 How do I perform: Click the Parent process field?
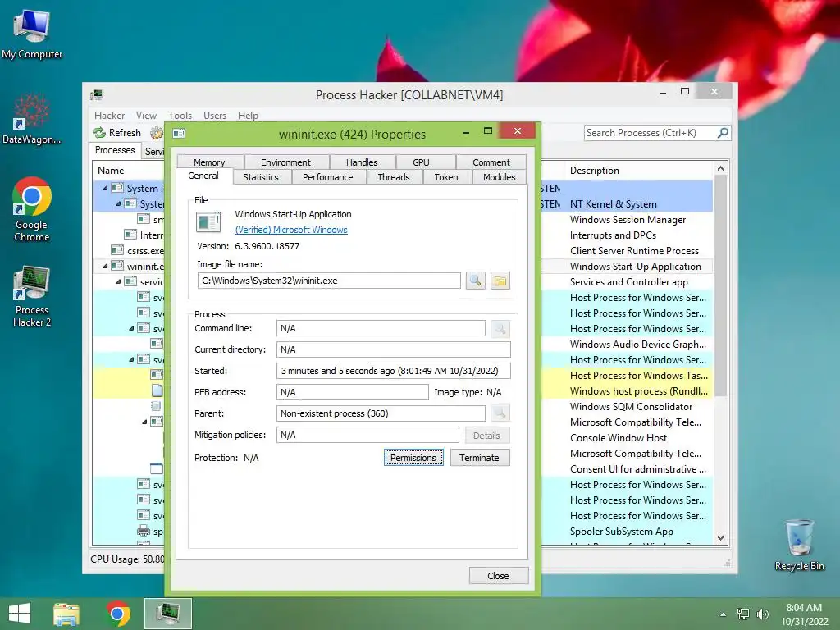[x=381, y=413]
